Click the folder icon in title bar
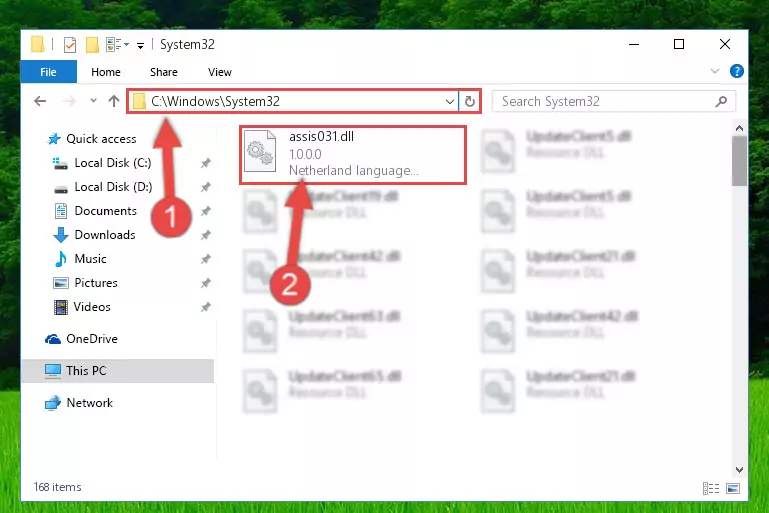This screenshot has height=513, width=769. coord(38,44)
